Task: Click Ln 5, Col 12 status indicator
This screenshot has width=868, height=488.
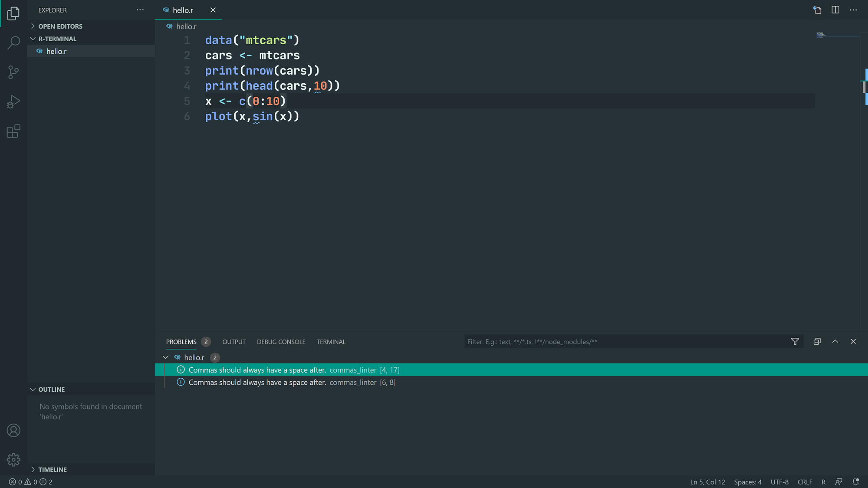Action: point(707,482)
